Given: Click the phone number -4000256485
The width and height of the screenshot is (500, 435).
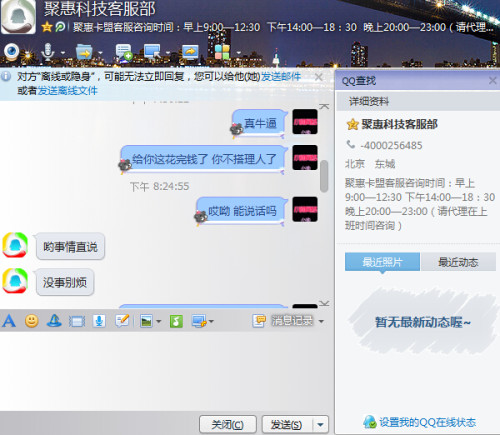Looking at the screenshot, I should (391, 146).
